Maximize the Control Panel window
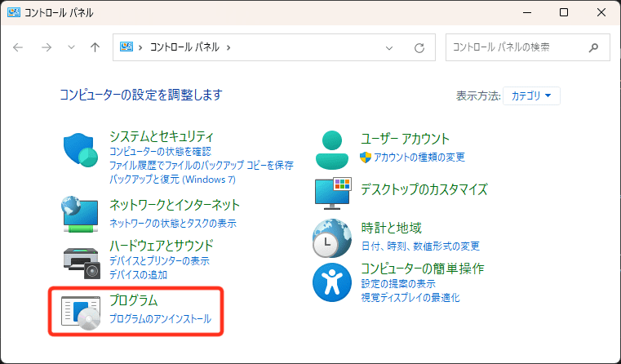The width and height of the screenshot is (621, 364). pos(564,13)
